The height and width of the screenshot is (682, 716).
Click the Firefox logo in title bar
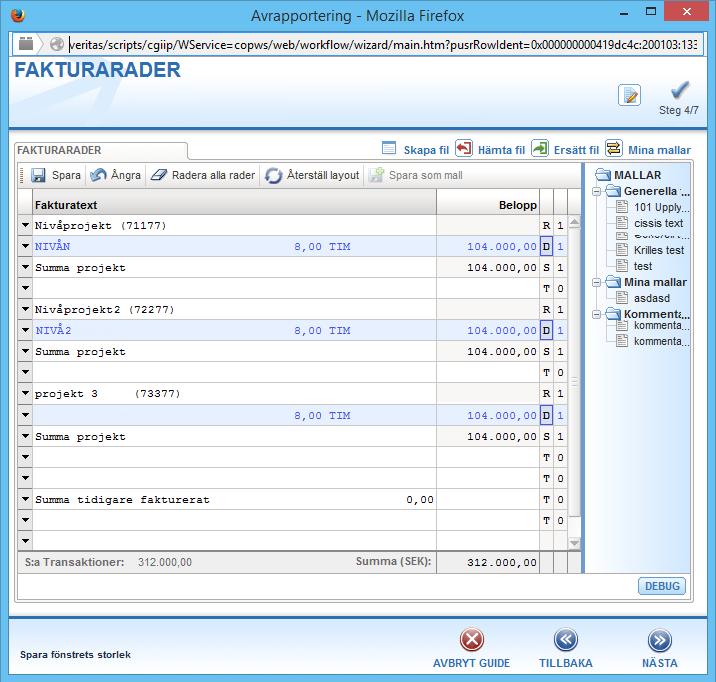18,16
